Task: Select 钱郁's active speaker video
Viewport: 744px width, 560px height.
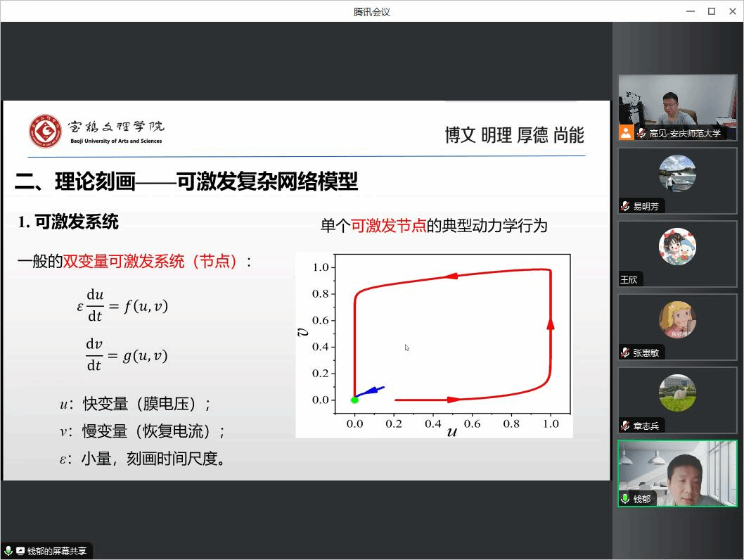Action: [677, 471]
